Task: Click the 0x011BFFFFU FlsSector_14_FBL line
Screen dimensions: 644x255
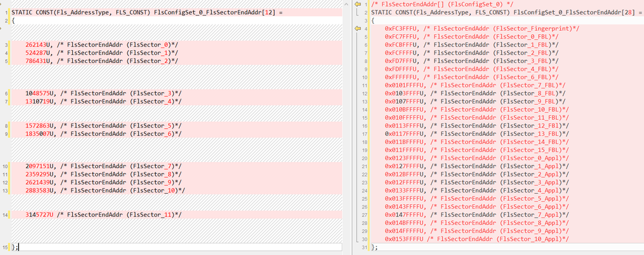Action: (x=507, y=142)
